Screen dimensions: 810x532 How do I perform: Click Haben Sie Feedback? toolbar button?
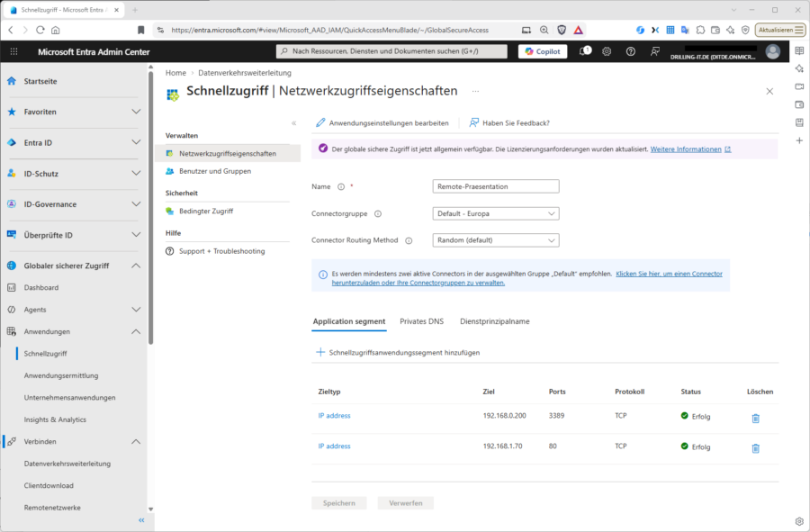click(x=509, y=123)
